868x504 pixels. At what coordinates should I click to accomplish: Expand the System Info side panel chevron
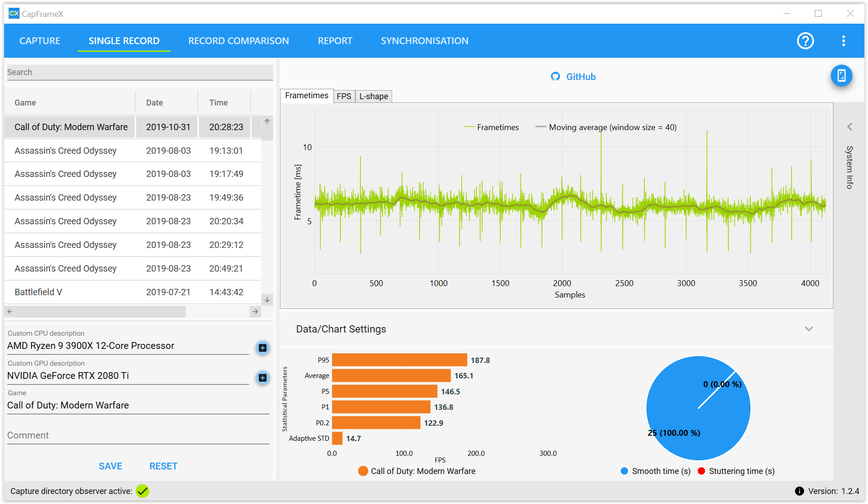coord(849,127)
